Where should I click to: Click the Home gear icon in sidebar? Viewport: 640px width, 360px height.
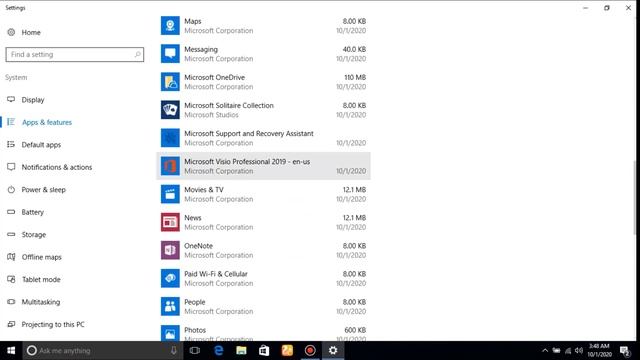coord(11,32)
